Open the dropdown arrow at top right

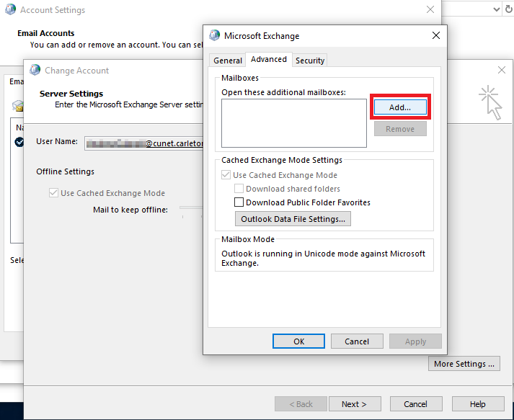(497, 9)
